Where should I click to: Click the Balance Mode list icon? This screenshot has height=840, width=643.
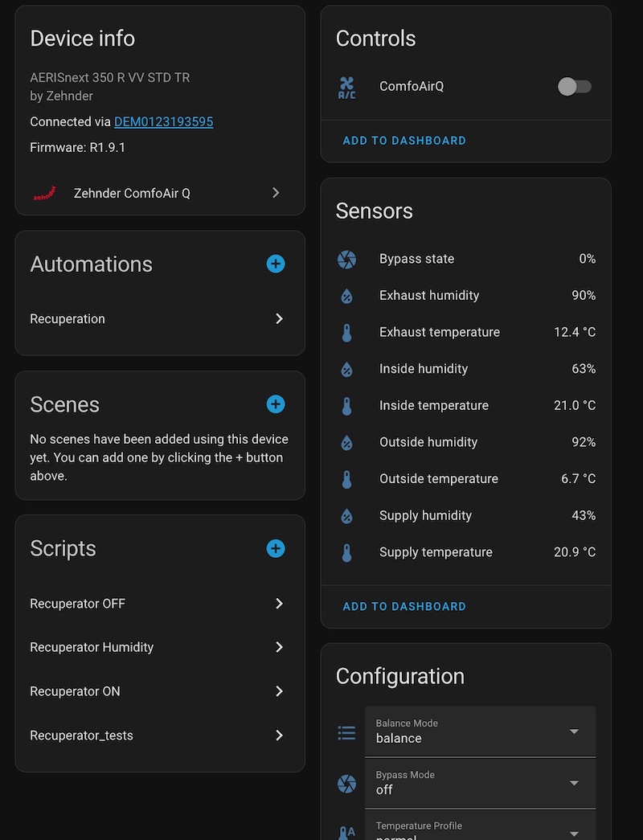pyautogui.click(x=346, y=732)
